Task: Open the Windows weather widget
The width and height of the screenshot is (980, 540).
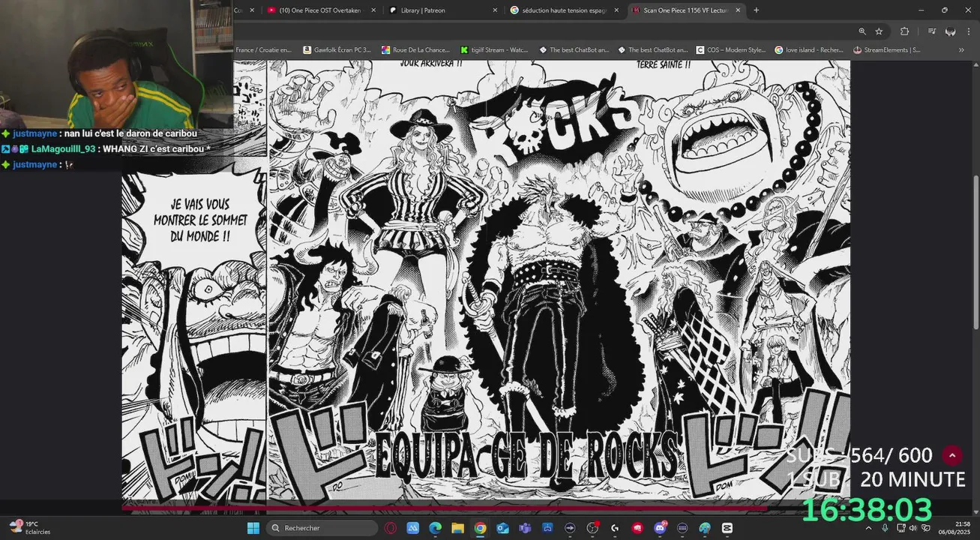Action: click(30, 527)
